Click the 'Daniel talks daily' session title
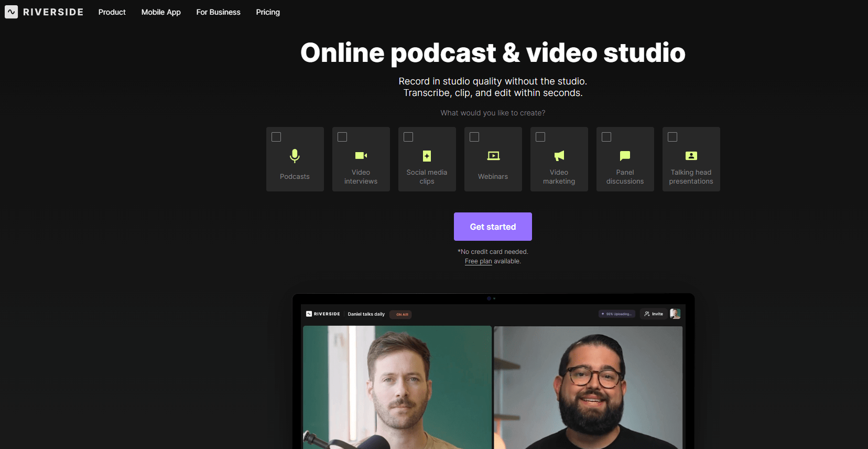The height and width of the screenshot is (449, 868). [366, 314]
